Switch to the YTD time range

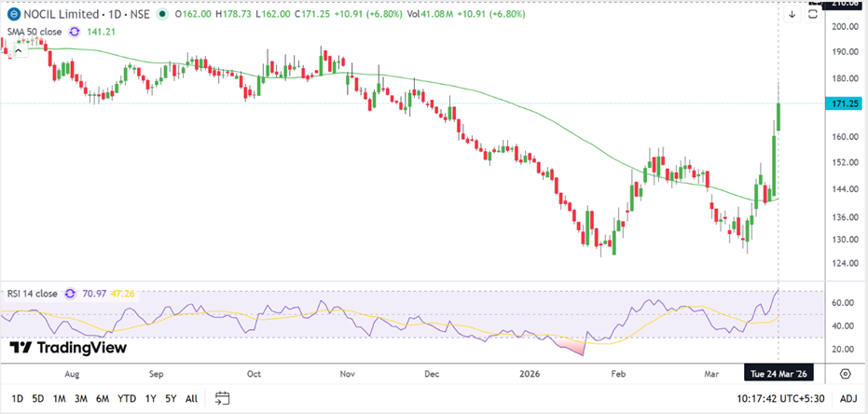click(128, 398)
